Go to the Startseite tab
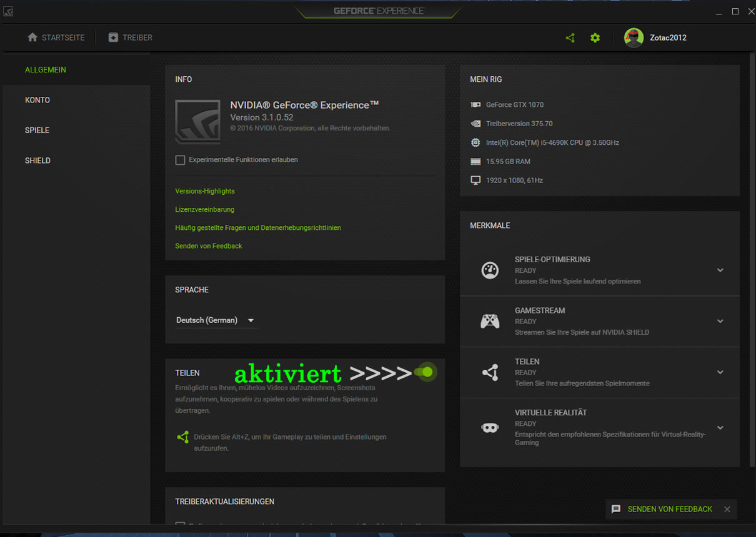This screenshot has width=756, height=537. tap(56, 37)
